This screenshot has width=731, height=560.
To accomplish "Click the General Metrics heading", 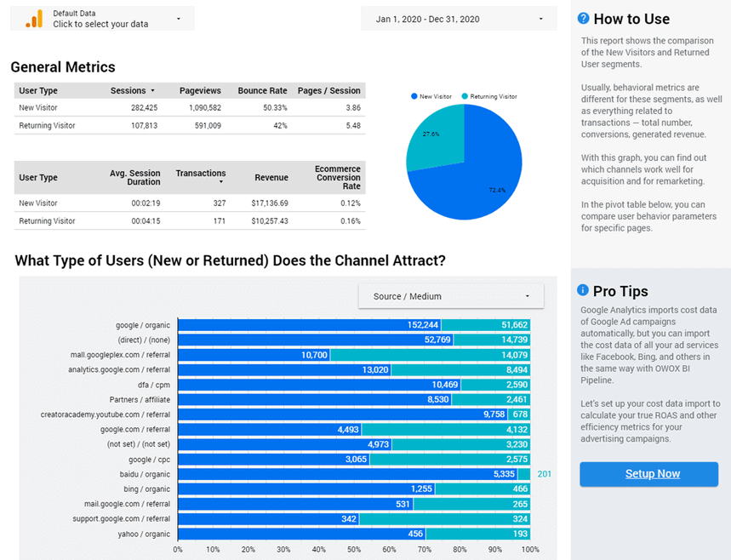I will [63, 67].
